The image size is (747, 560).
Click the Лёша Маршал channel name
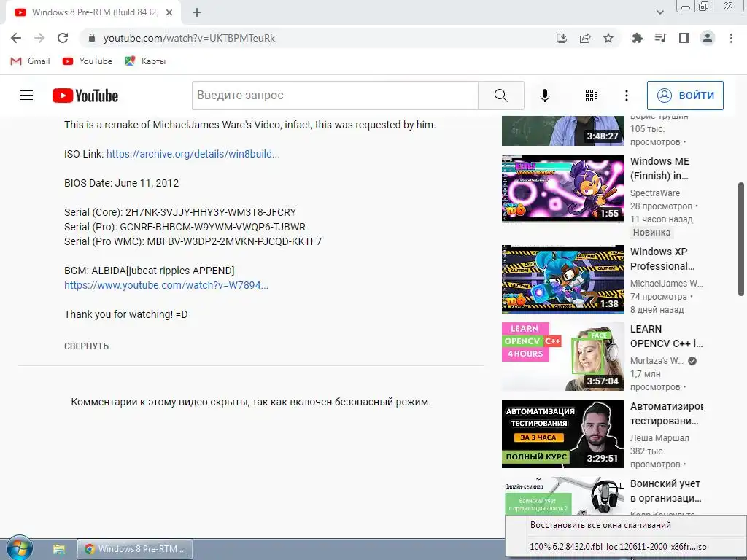coord(659,437)
